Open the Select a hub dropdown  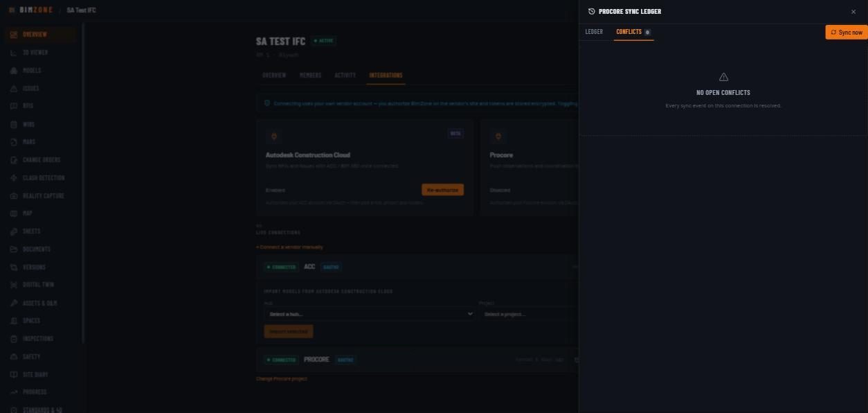tap(369, 314)
